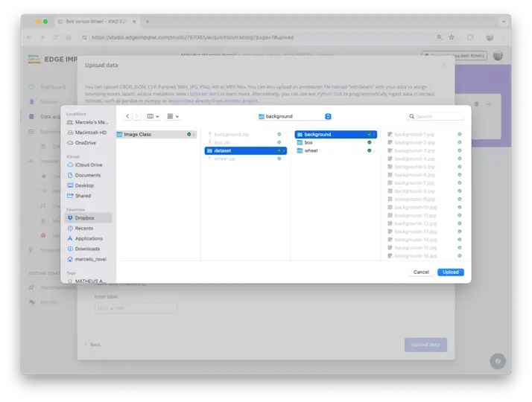Screen dimensions: 532x402
Task: Open the Downloads sidebar location
Action: point(87,249)
